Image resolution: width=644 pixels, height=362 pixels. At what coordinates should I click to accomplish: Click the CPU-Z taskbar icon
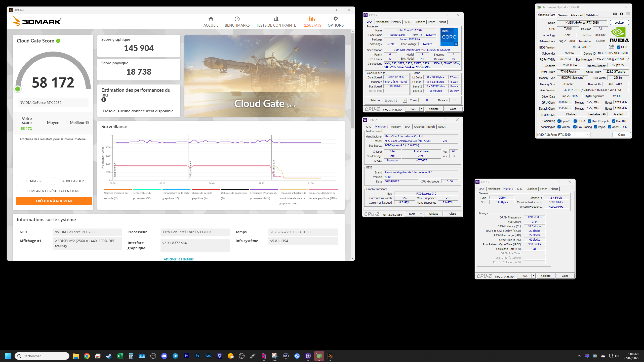[x=308, y=356]
